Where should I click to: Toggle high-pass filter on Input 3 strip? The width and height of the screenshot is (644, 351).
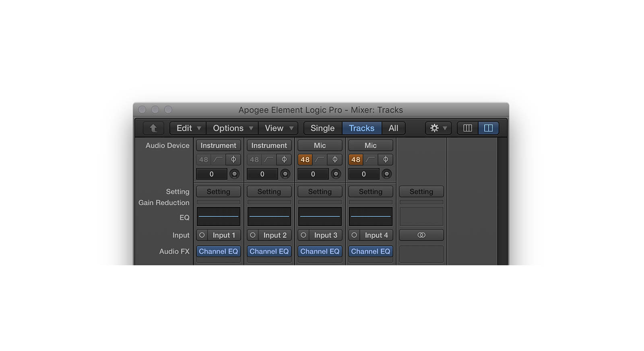tap(320, 160)
